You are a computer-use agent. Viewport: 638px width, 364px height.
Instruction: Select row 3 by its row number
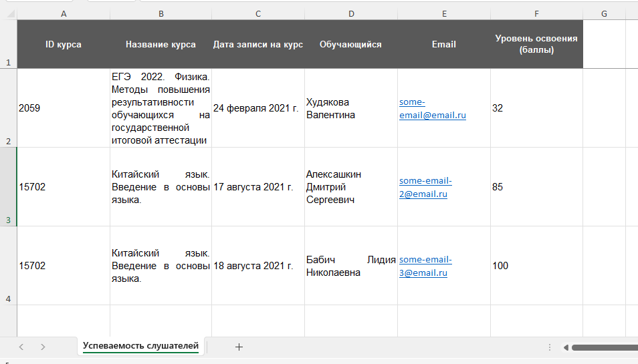[x=8, y=187]
